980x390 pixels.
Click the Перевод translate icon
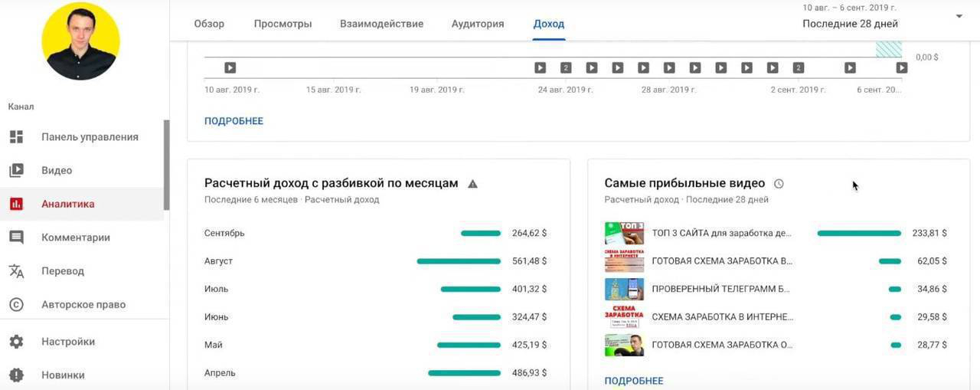click(x=16, y=271)
